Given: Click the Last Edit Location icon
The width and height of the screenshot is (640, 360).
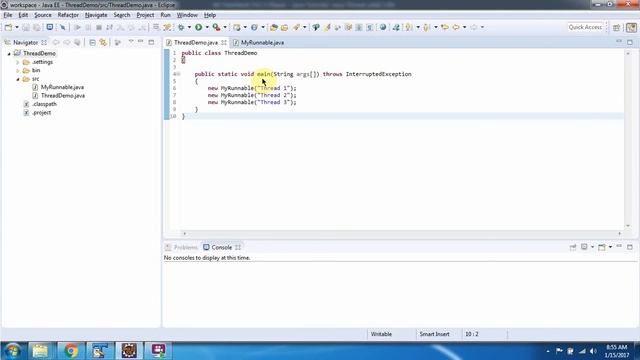Looking at the screenshot, I should [x=445, y=27].
